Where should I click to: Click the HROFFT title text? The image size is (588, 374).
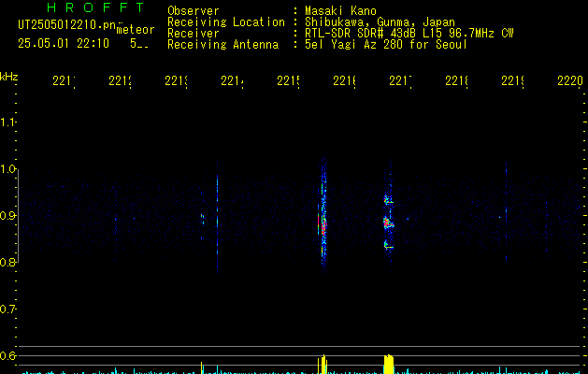tap(95, 7)
